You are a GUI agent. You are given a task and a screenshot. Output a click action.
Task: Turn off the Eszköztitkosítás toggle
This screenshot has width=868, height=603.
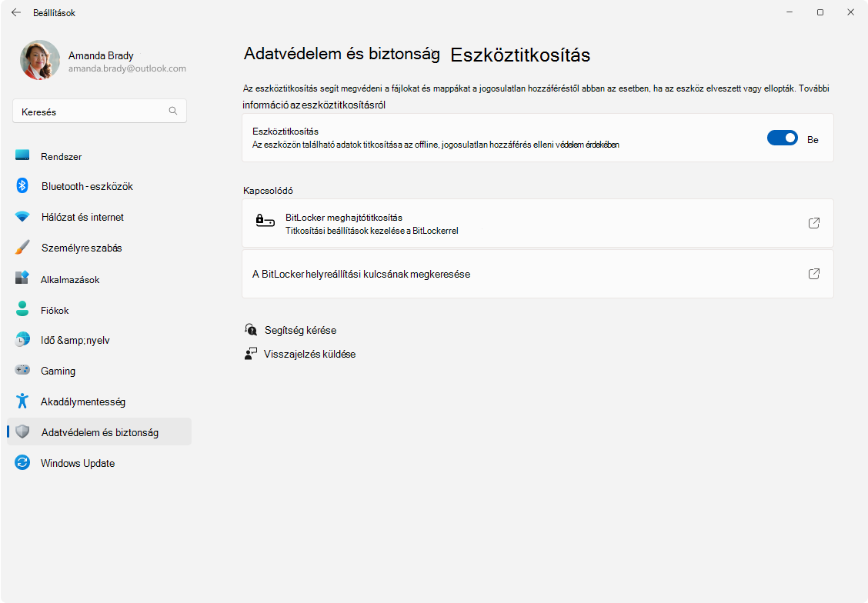coord(782,138)
